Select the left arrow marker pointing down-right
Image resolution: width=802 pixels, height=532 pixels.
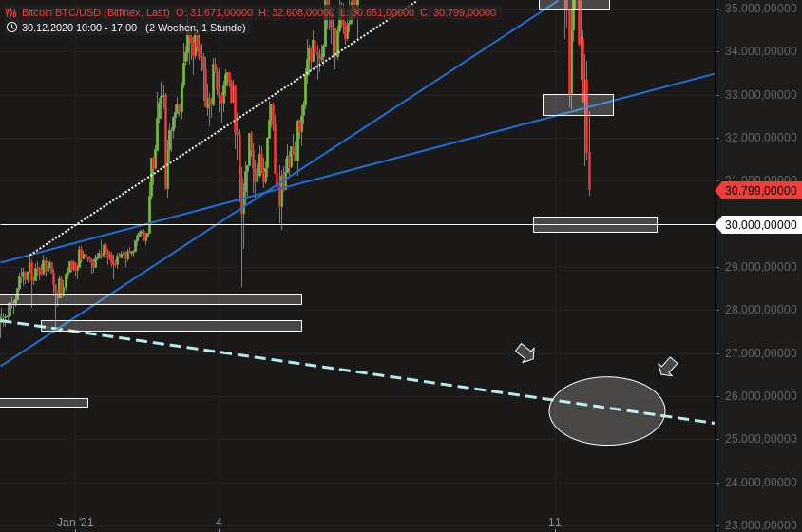coord(525,353)
